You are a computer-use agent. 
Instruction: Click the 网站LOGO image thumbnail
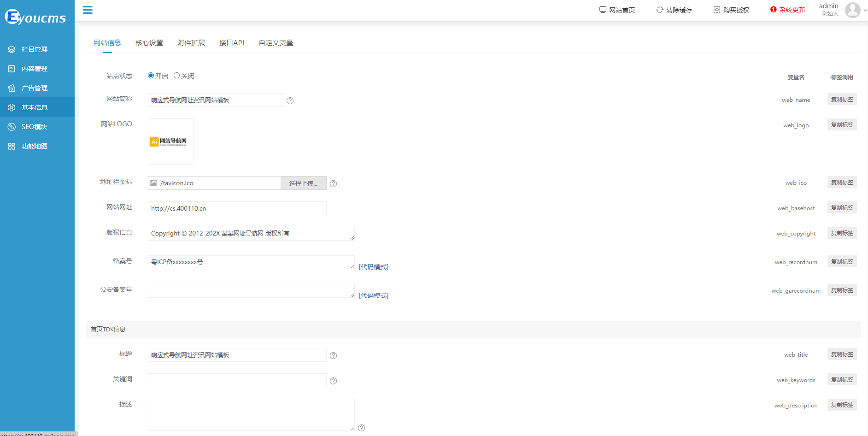(170, 141)
